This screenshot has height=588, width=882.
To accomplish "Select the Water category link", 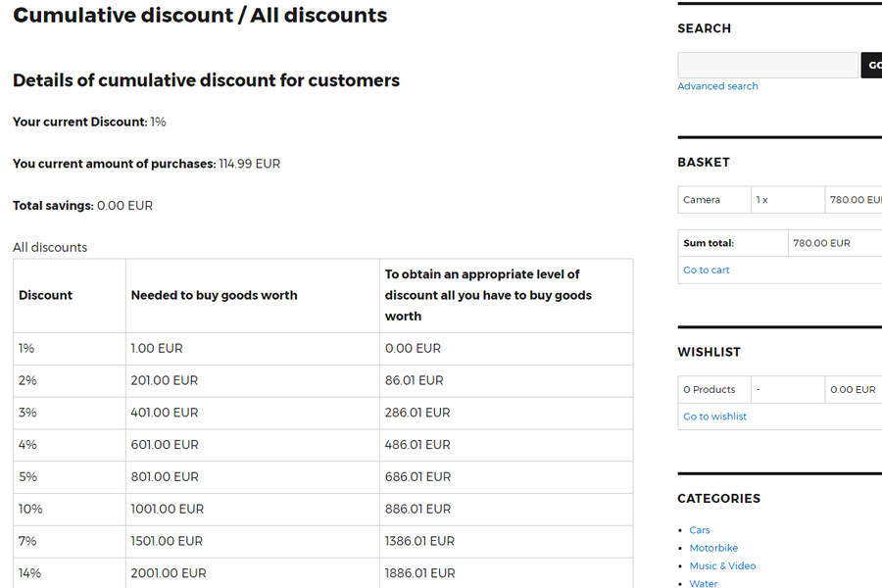I will point(703,583).
